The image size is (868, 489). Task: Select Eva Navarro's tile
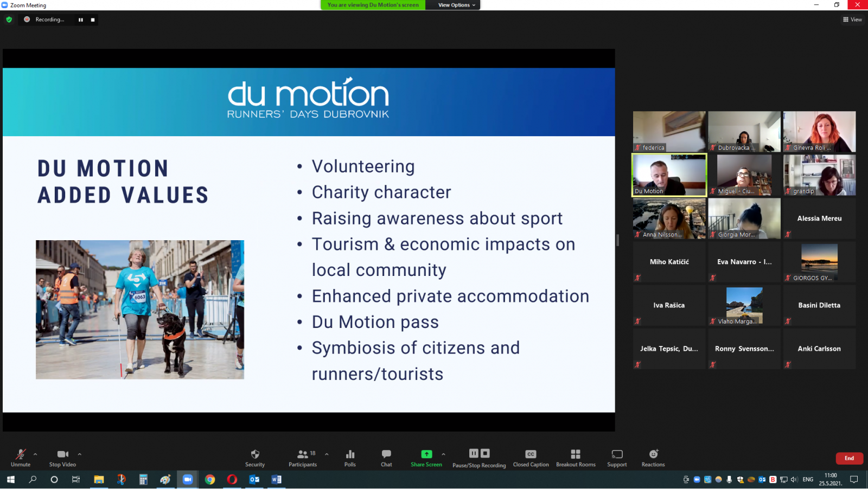point(744,262)
